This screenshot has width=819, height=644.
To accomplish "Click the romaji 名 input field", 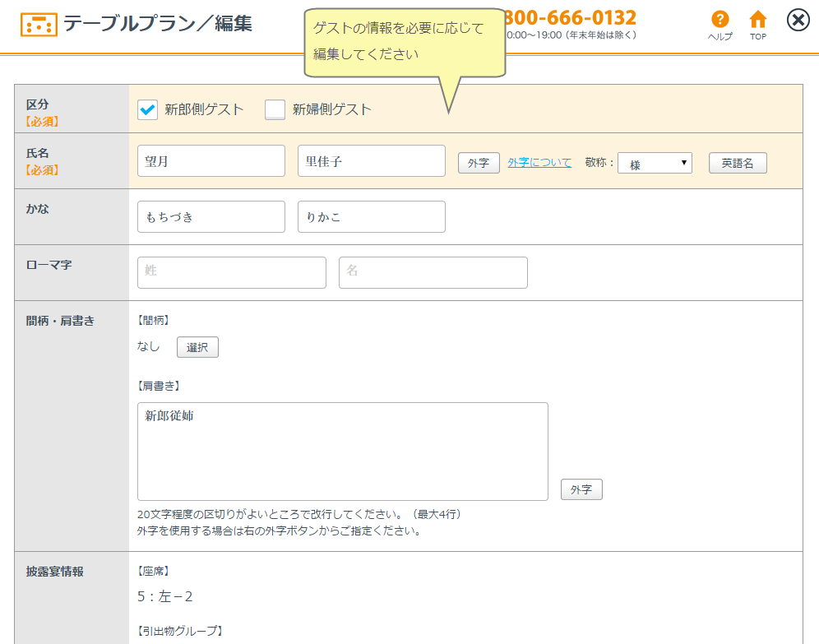I will (433, 272).
